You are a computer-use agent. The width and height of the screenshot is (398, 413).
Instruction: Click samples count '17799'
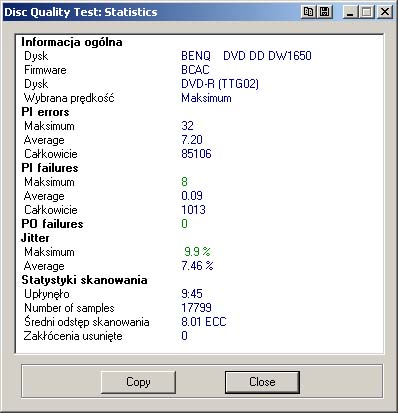(x=196, y=308)
